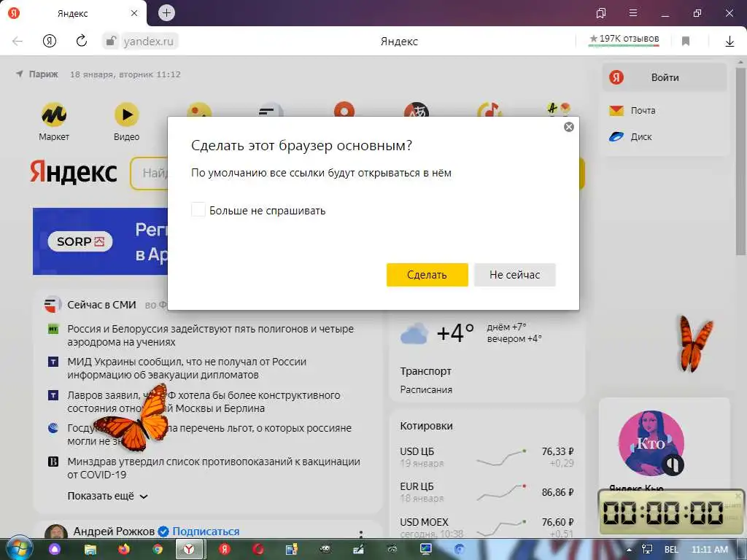Open the 'USD MOEX' quote row
Screen dimensions: 747x560
(487, 527)
